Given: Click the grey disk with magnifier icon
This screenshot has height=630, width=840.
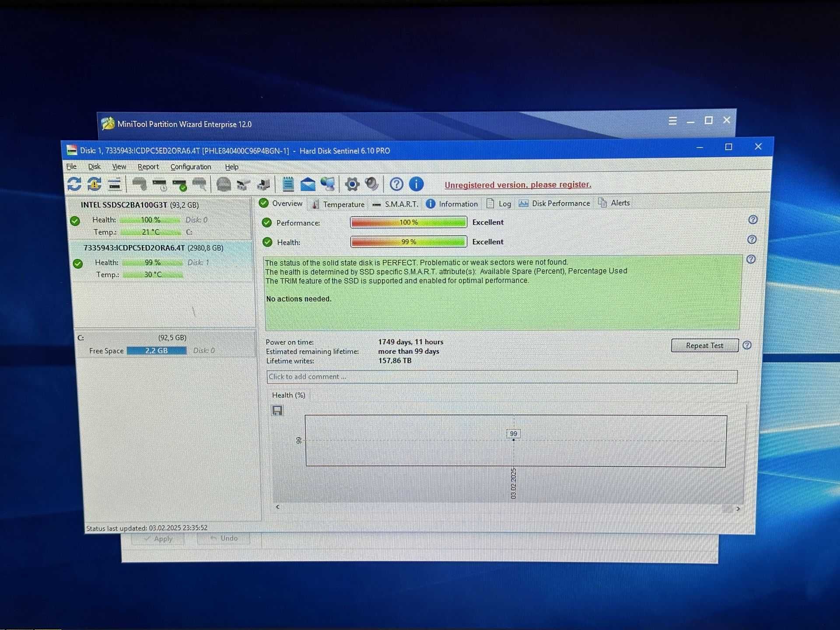Looking at the screenshot, I should pos(199,184).
